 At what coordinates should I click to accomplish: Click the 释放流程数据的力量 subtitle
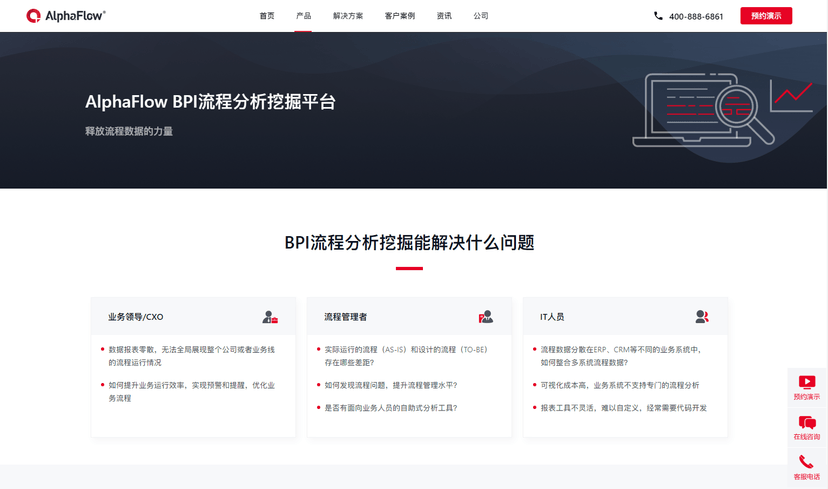[129, 131]
